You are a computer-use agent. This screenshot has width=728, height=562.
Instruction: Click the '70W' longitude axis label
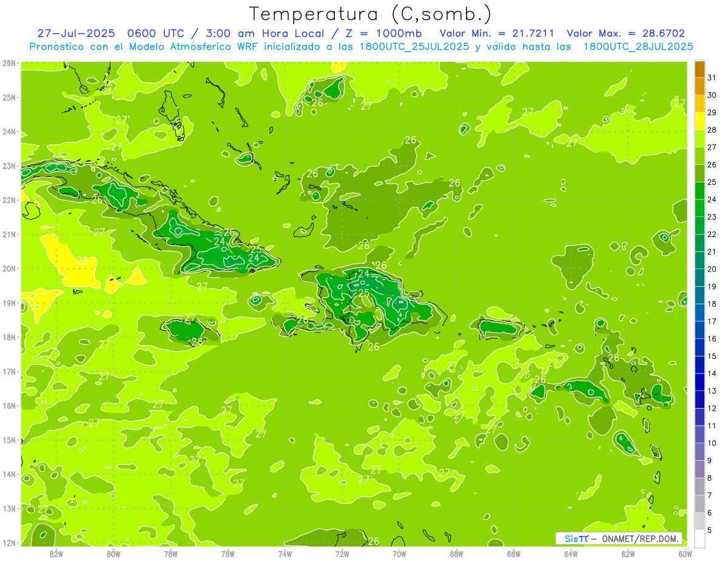(399, 554)
